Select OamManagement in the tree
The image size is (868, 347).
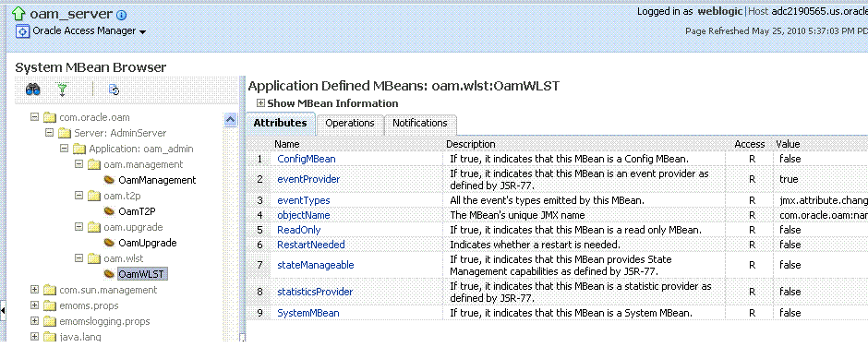point(157,180)
